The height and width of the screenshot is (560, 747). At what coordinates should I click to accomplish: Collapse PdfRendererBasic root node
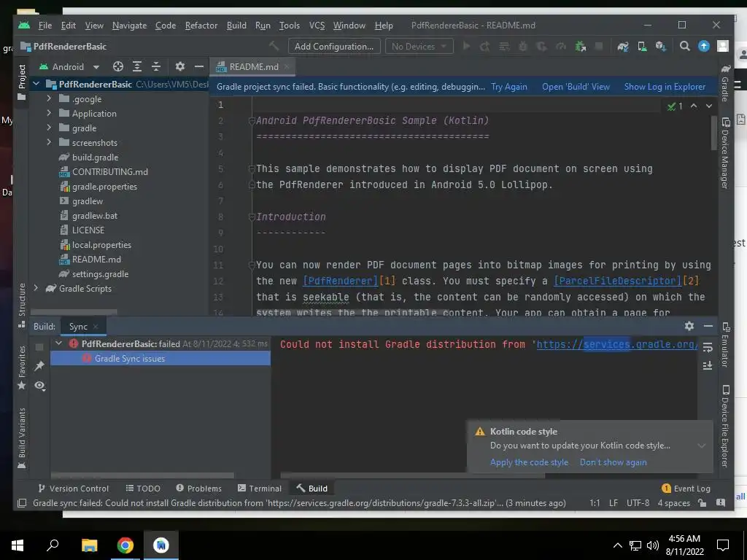click(x=36, y=85)
